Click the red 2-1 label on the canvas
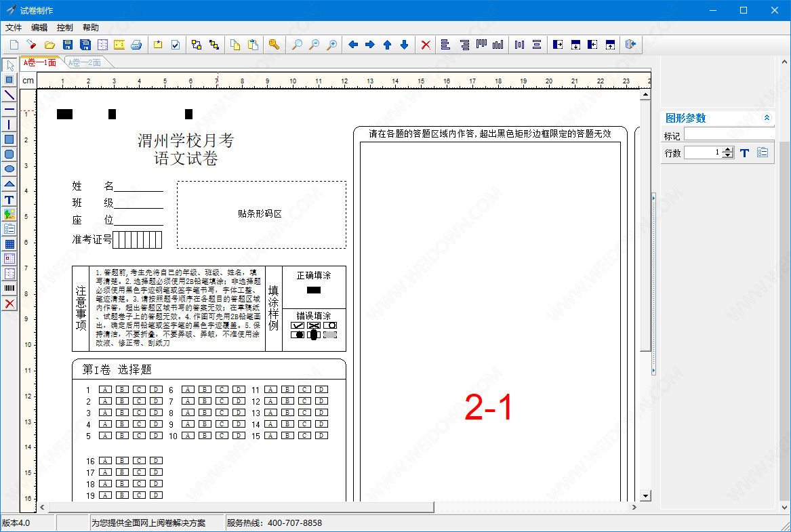Viewport: 791px width, 532px height. click(x=488, y=407)
